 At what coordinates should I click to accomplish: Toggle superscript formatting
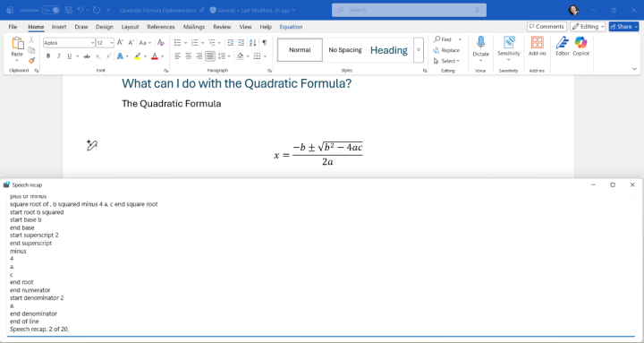[109, 56]
